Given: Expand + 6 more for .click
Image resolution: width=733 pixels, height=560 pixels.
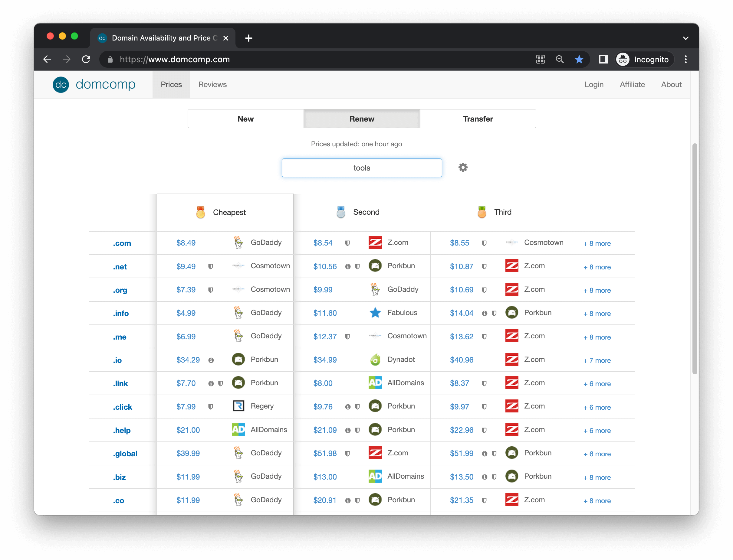Looking at the screenshot, I should [597, 407].
